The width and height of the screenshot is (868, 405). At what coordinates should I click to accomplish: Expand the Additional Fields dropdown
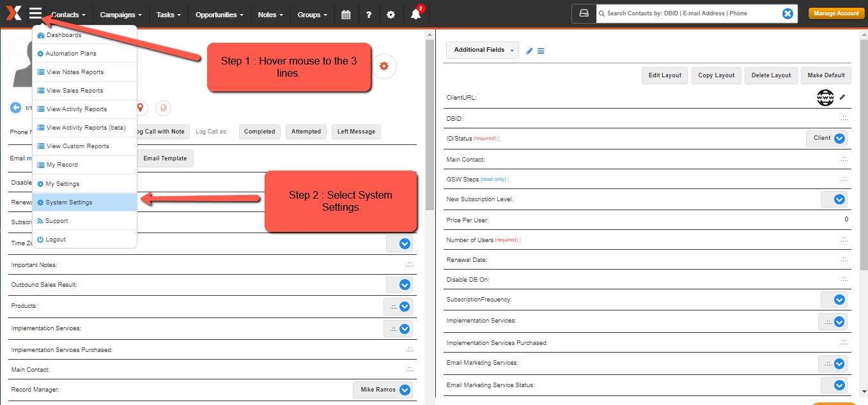[x=483, y=50]
